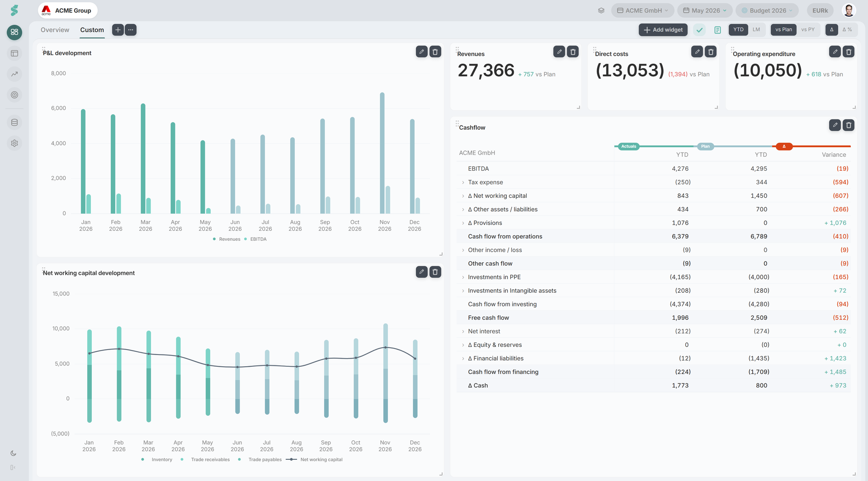Image resolution: width=868 pixels, height=481 pixels.
Task: Open the May 2026 period dropdown
Action: [x=705, y=10]
